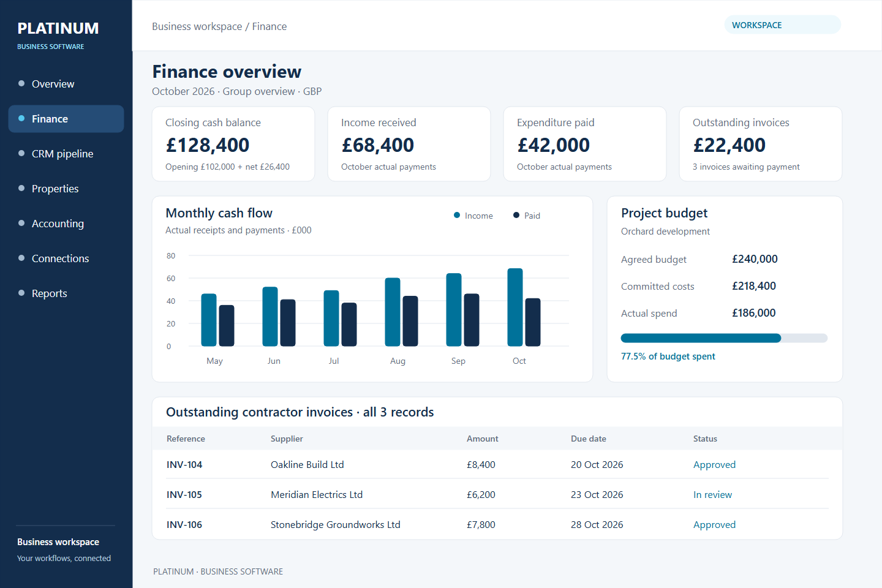Viewport: 882px width, 588px height.
Task: Click the £7,800 amount cell
Action: 481,525
